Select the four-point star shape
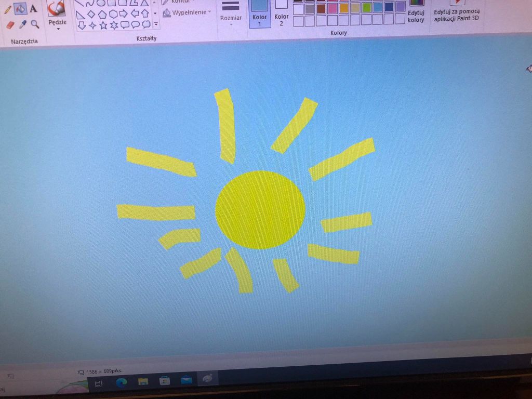Image resolution: width=532 pixels, height=399 pixels. coord(92,25)
